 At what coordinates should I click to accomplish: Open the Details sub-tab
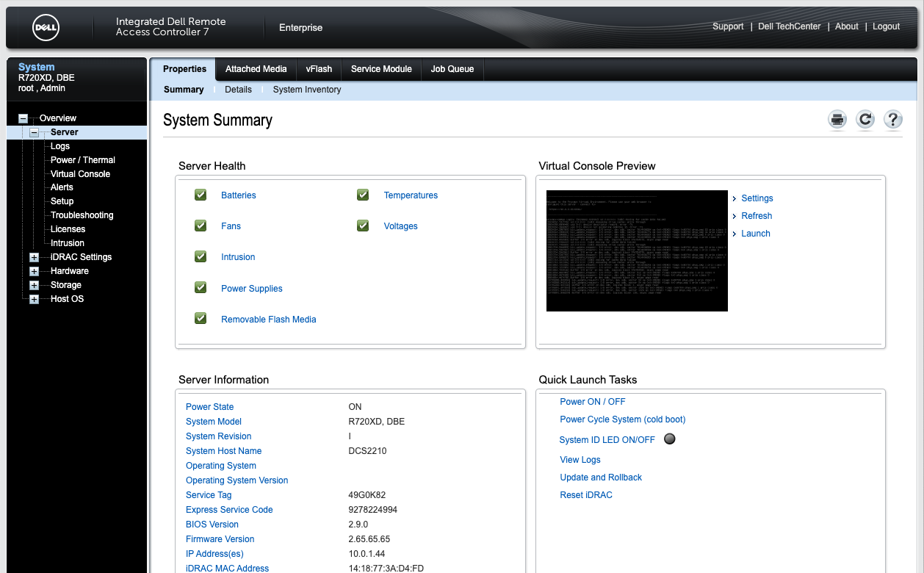click(238, 89)
